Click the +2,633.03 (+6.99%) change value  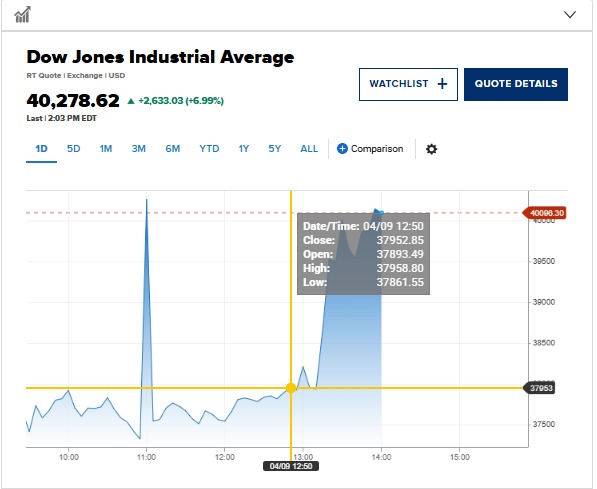click(x=181, y=101)
